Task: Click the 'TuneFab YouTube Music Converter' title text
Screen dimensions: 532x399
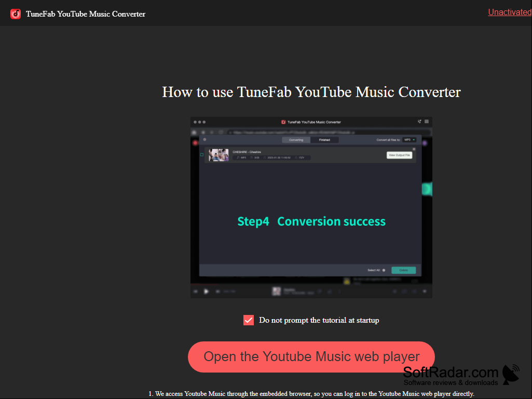Action: pyautogui.click(x=86, y=14)
